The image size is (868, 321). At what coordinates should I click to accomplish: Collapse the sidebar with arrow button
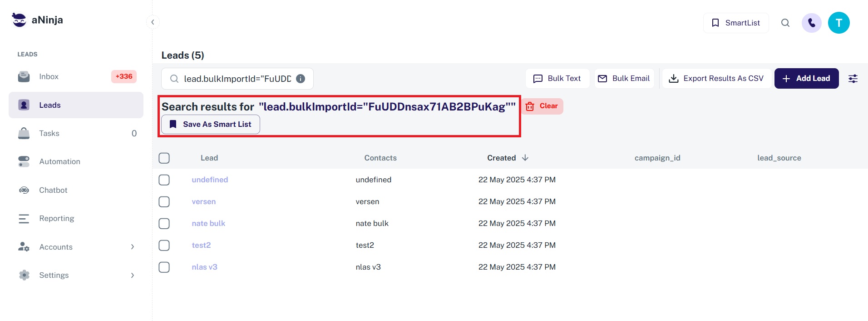(x=153, y=22)
